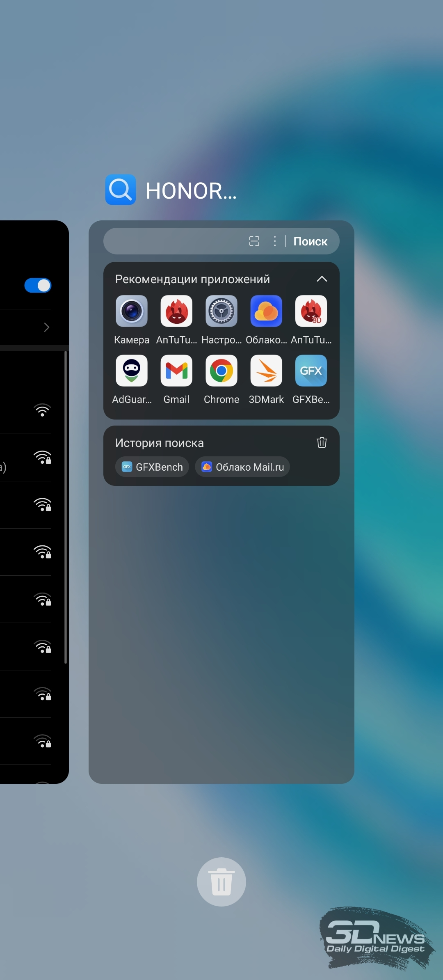Screen dimensions: 443x980
Task: Launch the Настройки settings app
Action: (x=221, y=311)
